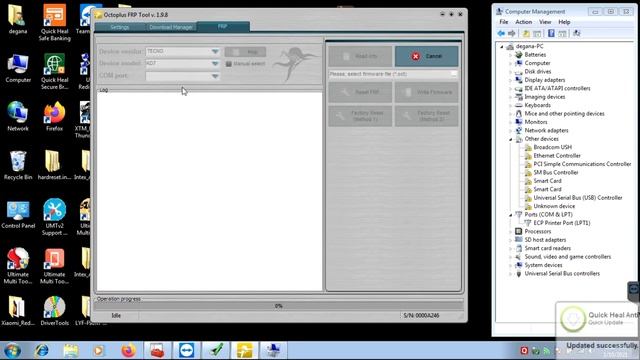Open File menu in Computer Management
640x360 pixels.
point(504,22)
